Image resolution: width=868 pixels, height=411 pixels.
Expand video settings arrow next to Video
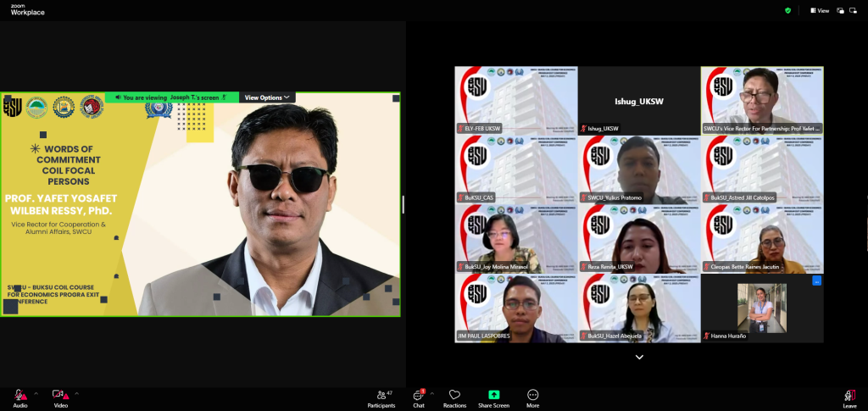coord(76,393)
